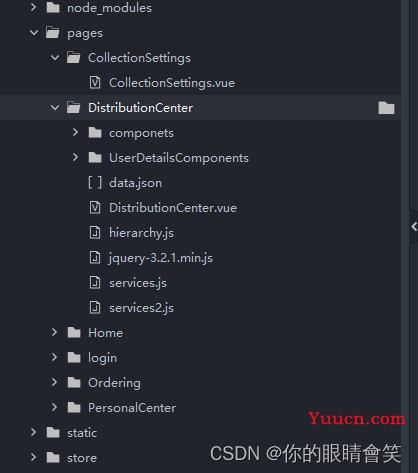Collapse the pages folder
Screen dimensions: 418x473
[x=34, y=32]
